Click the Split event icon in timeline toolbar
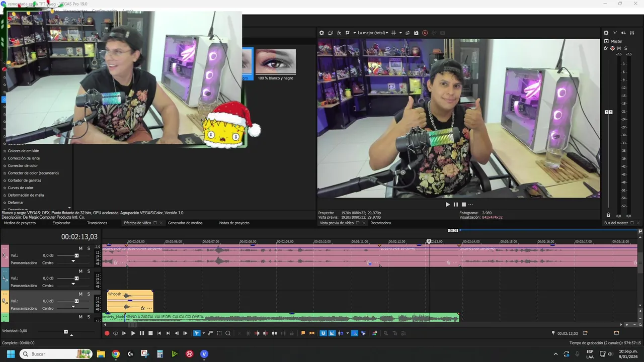Screen dimensions: 644x362 tap(274, 333)
